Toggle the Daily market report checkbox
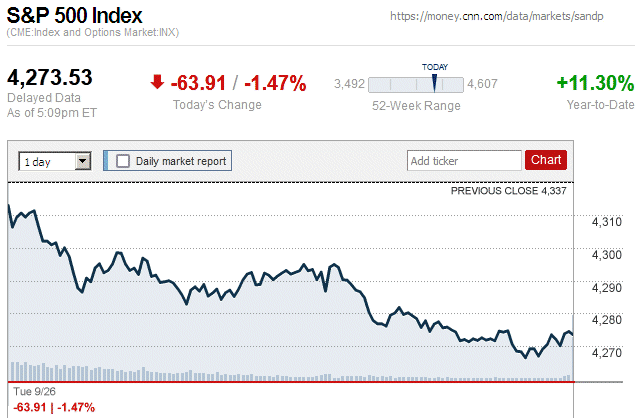Screen dimensions: 640x420 (124, 160)
